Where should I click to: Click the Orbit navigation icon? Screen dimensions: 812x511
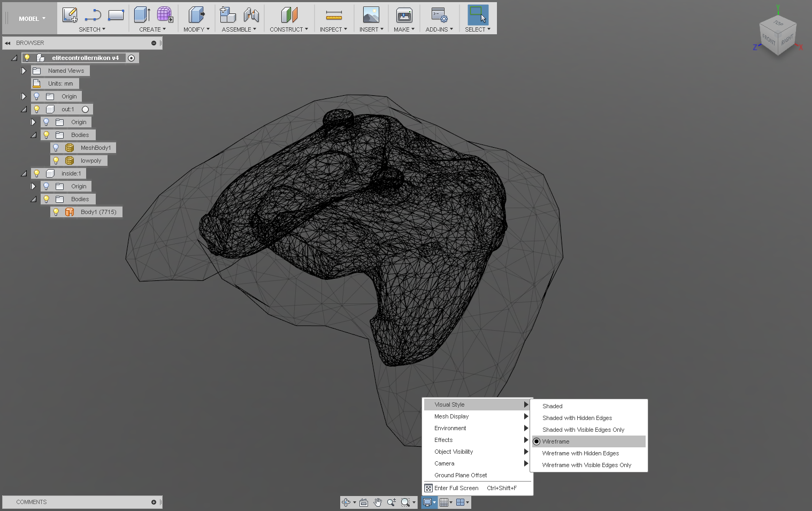(x=346, y=502)
